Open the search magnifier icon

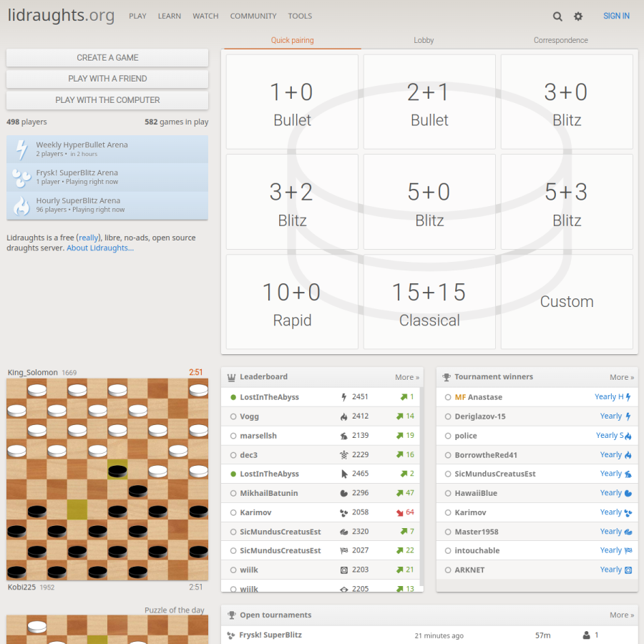tap(557, 16)
